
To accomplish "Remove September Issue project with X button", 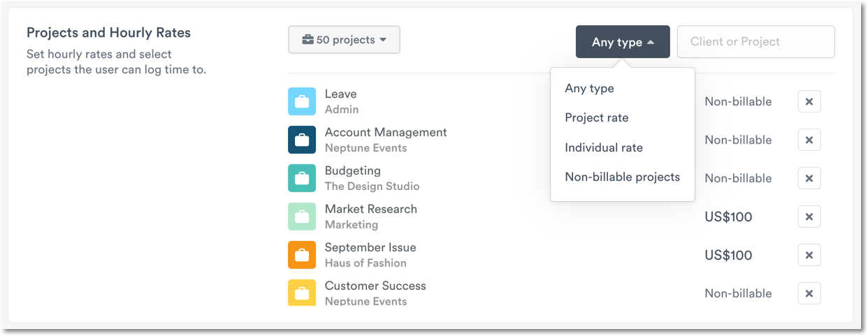I will 809,255.
